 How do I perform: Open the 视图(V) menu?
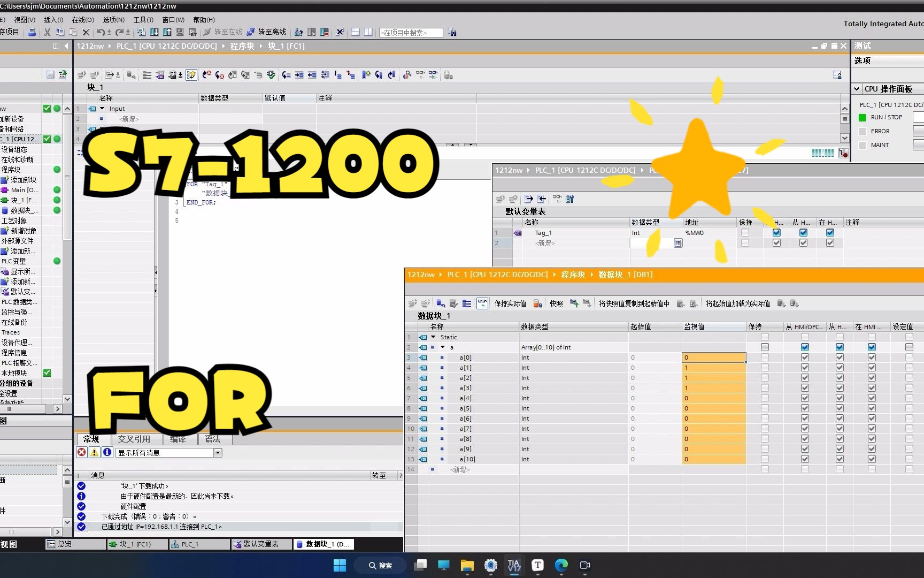coord(25,20)
